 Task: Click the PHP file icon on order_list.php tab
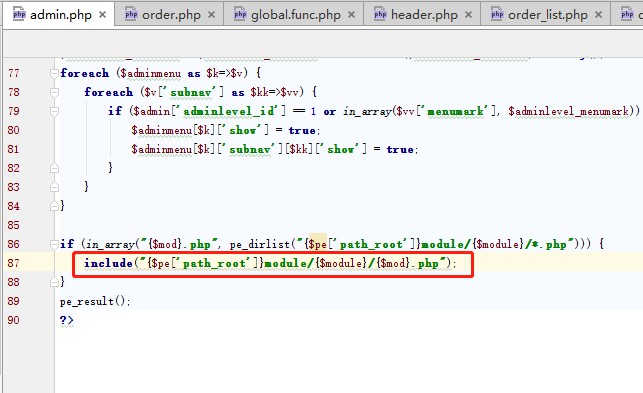[x=497, y=14]
